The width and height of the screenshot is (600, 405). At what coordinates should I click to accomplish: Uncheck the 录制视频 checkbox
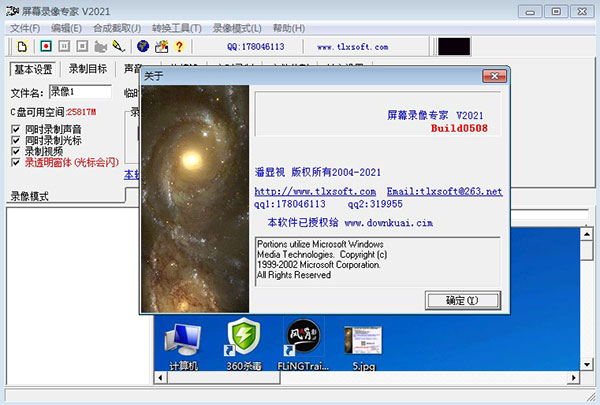tap(15, 151)
